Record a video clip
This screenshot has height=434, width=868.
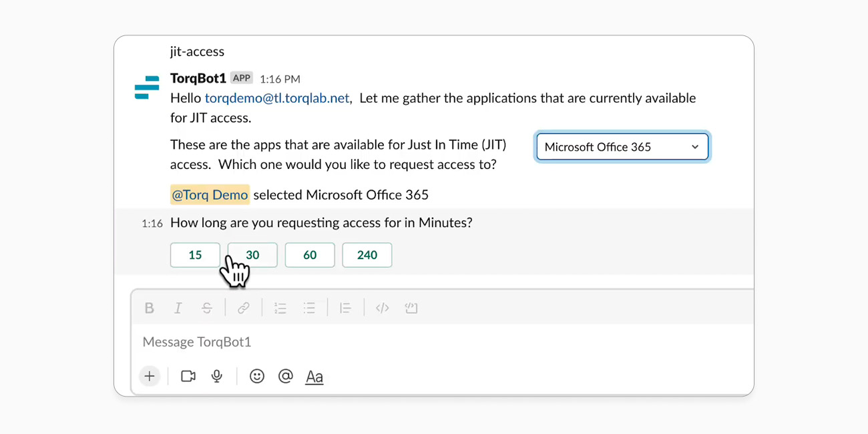point(188,377)
